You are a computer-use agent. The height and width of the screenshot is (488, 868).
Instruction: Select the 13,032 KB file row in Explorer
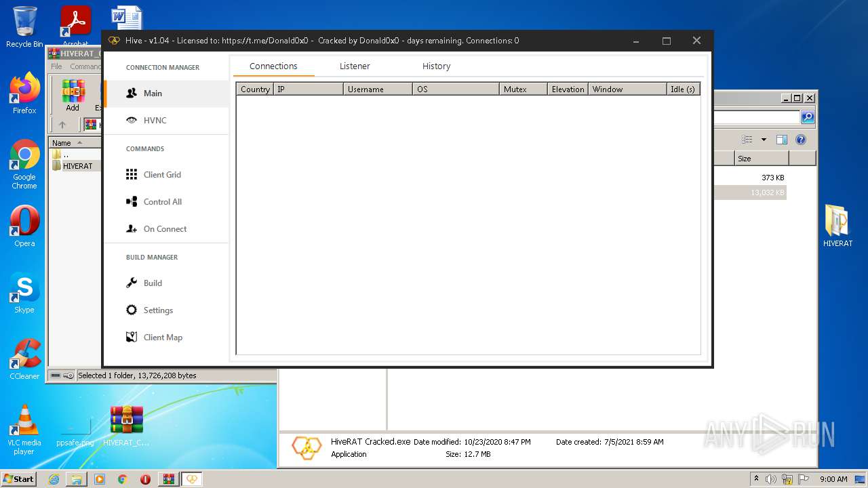(750, 192)
